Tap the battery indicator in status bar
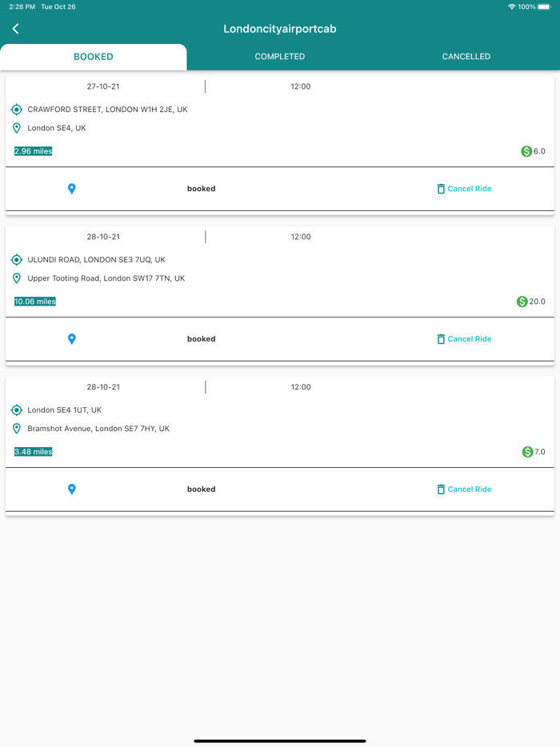The width and height of the screenshot is (560, 747). [x=544, y=6]
